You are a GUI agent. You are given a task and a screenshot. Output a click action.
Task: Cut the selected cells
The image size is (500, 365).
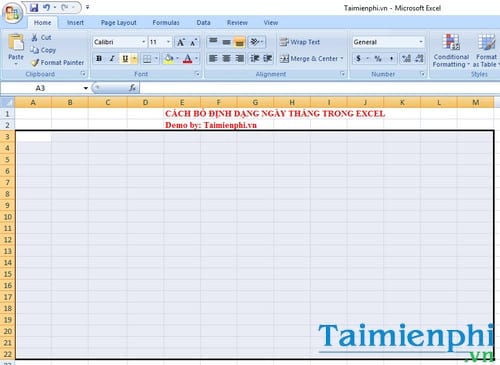(x=41, y=37)
